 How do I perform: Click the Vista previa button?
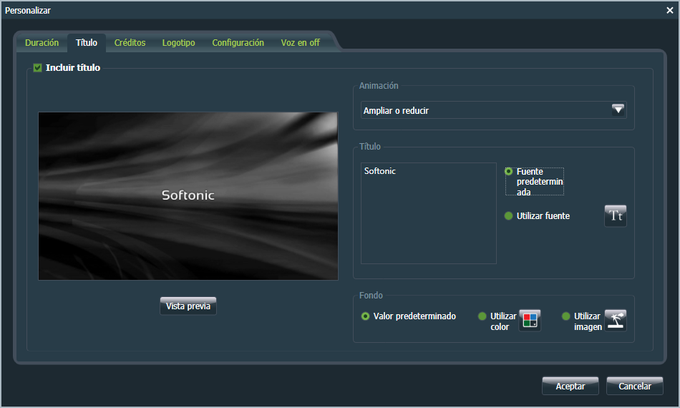(x=188, y=306)
